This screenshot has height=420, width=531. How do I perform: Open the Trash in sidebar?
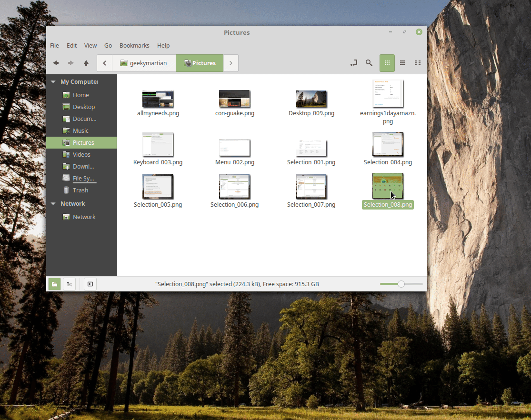point(80,190)
